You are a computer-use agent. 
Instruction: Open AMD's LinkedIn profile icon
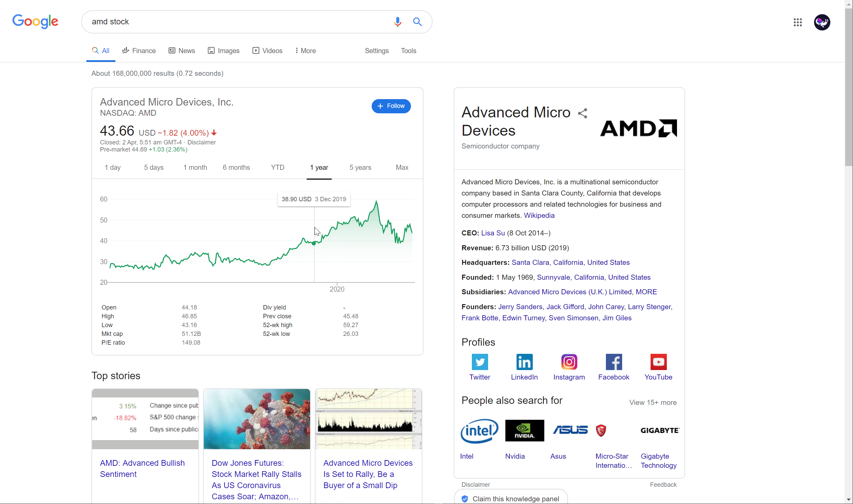(524, 362)
